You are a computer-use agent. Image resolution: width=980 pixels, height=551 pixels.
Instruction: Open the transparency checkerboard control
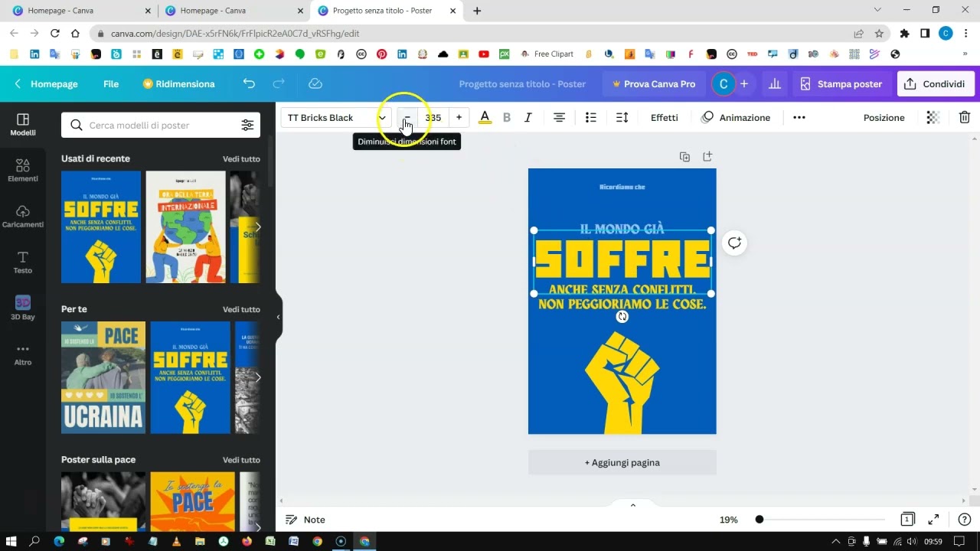(933, 117)
